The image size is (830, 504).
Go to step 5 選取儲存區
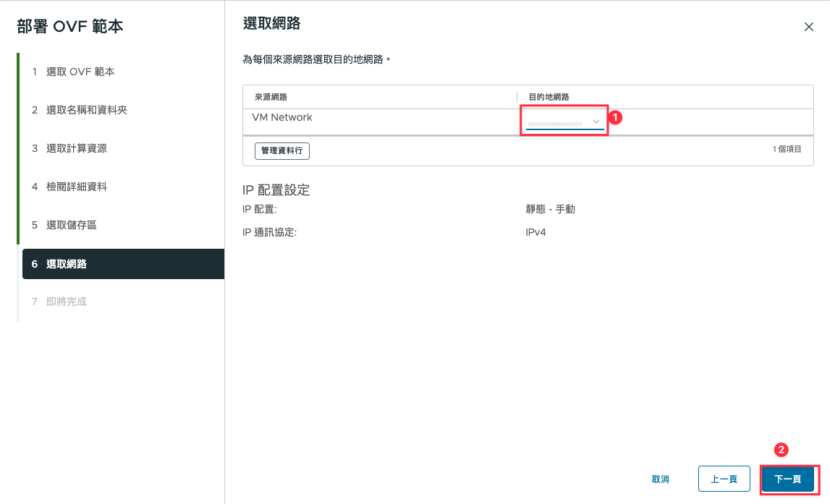pyautogui.click(x=64, y=226)
